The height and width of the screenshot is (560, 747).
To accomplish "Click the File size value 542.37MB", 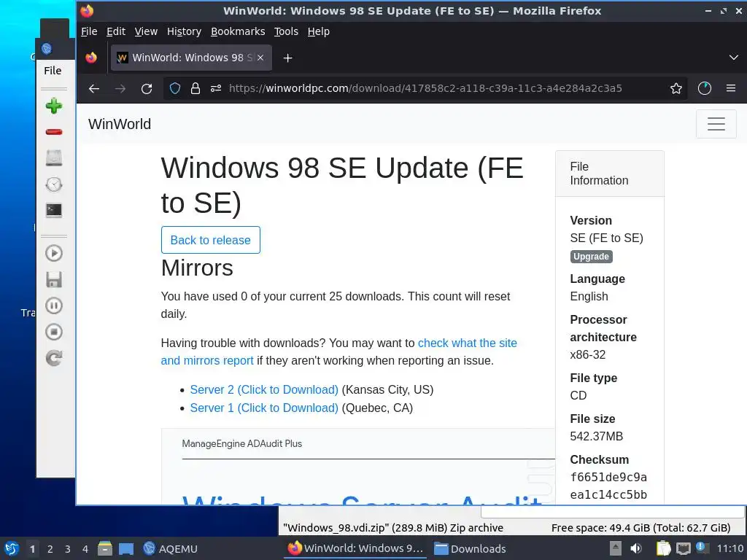I will [x=597, y=436].
